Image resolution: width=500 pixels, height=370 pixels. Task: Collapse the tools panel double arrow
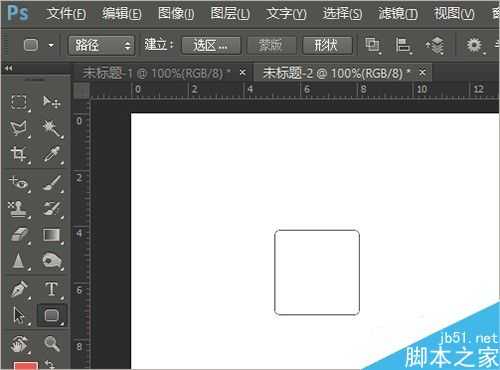[x=9, y=68]
